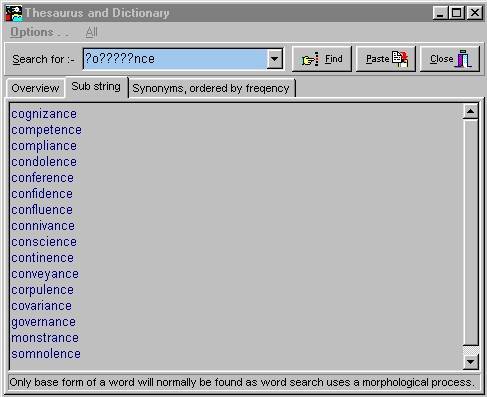Click the Find button label
The image size is (487, 397).
point(334,59)
